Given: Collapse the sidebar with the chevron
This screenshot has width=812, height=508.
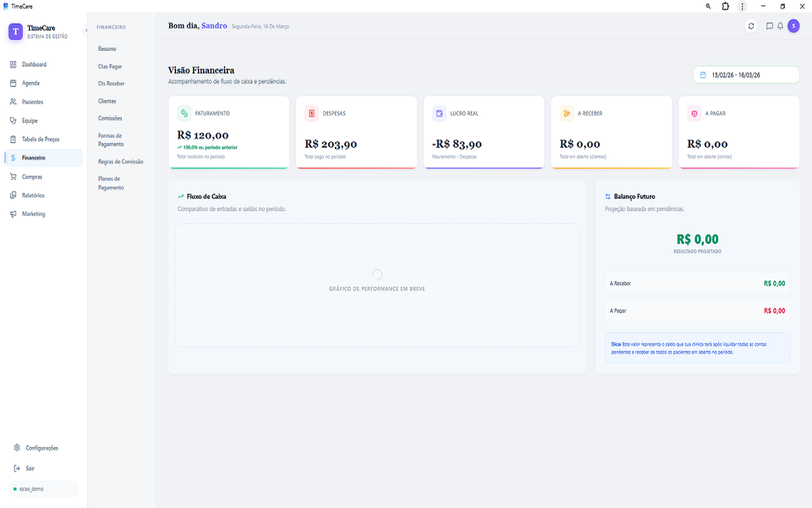Looking at the screenshot, I should click(x=86, y=30).
